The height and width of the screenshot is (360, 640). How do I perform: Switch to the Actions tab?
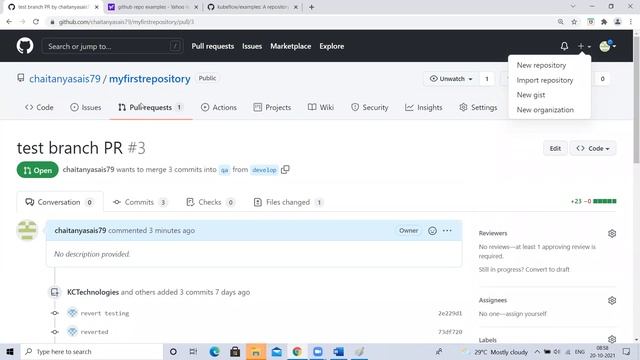pos(219,107)
